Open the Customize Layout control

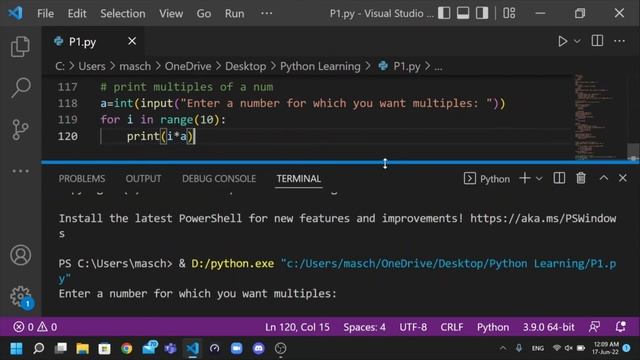[509, 13]
